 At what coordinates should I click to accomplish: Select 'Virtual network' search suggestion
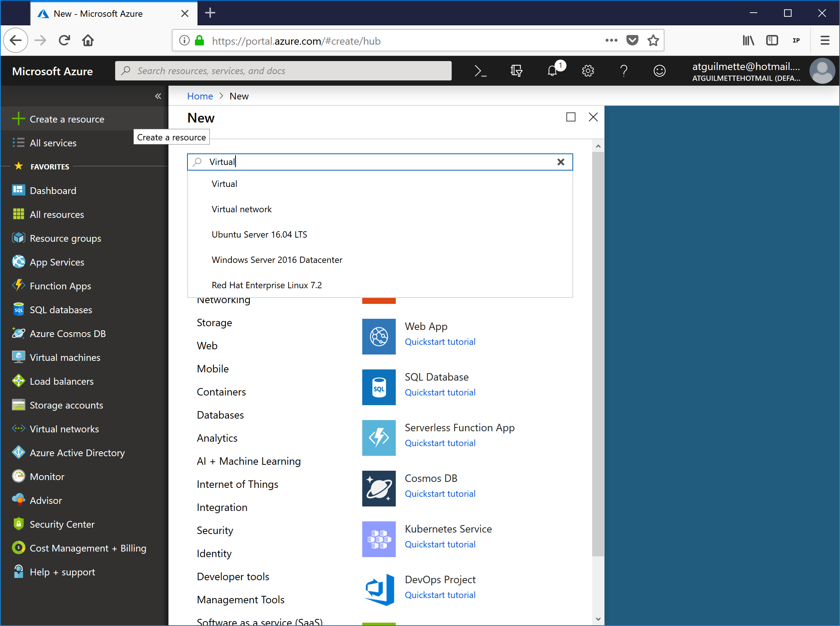pos(241,209)
